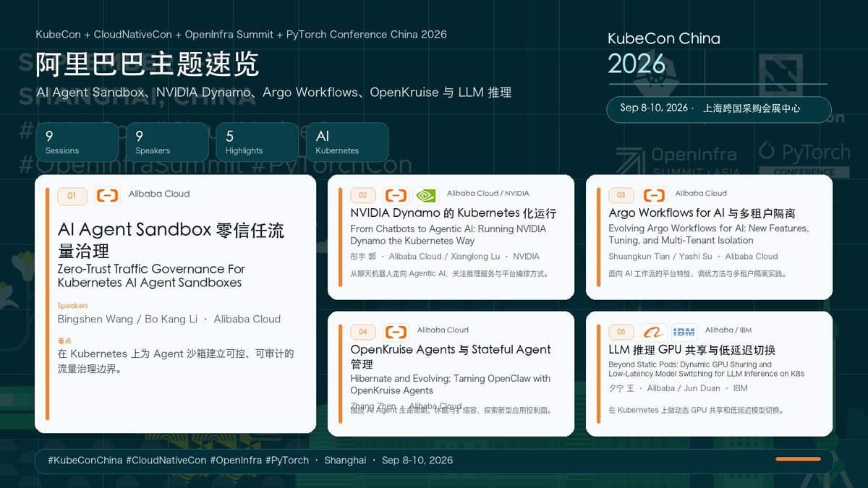868x488 pixels.
Task: Select speakers Shuangkun Tian / Yashi Su
Action: click(x=694, y=256)
